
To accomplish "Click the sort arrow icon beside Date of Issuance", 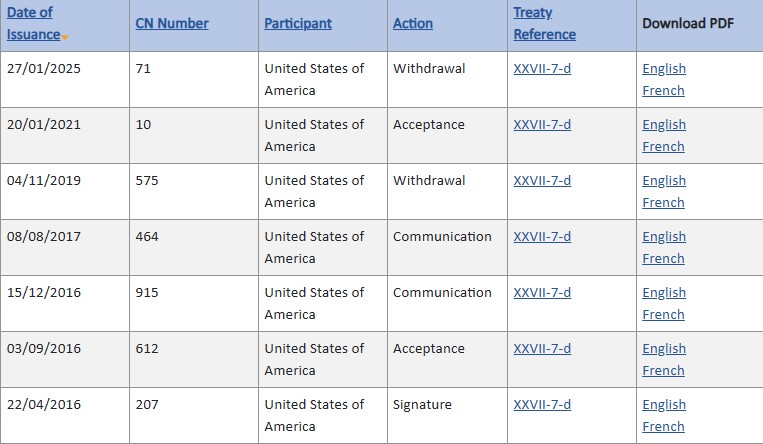I will 65,37.
